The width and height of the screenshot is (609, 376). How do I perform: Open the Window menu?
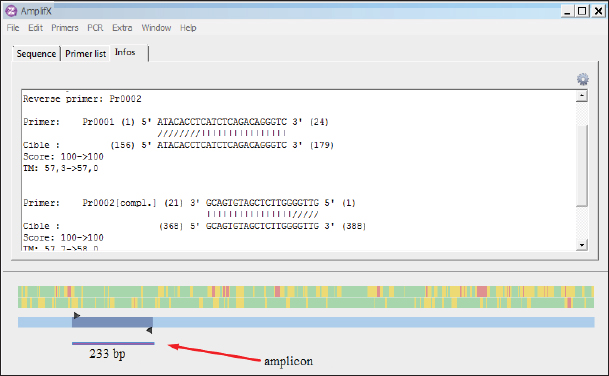click(x=156, y=28)
